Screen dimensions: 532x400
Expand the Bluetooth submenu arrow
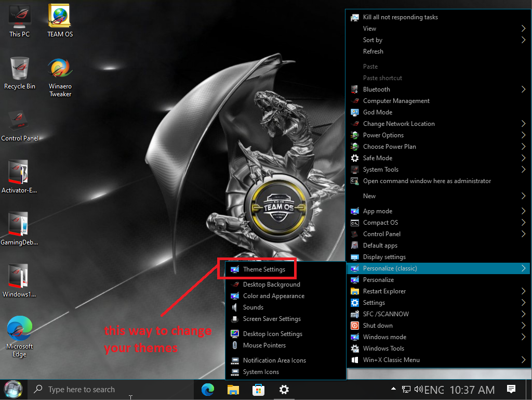[x=523, y=89]
